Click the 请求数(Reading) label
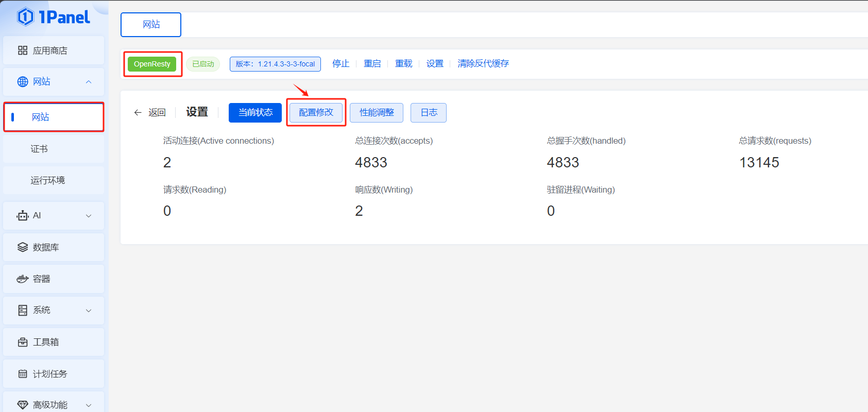The height and width of the screenshot is (412, 868). click(195, 190)
